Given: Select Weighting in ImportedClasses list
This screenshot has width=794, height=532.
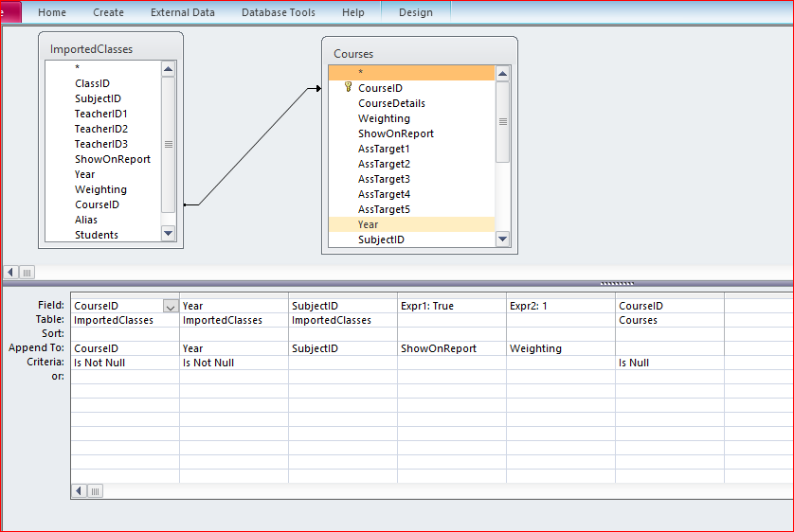Looking at the screenshot, I should (103, 189).
